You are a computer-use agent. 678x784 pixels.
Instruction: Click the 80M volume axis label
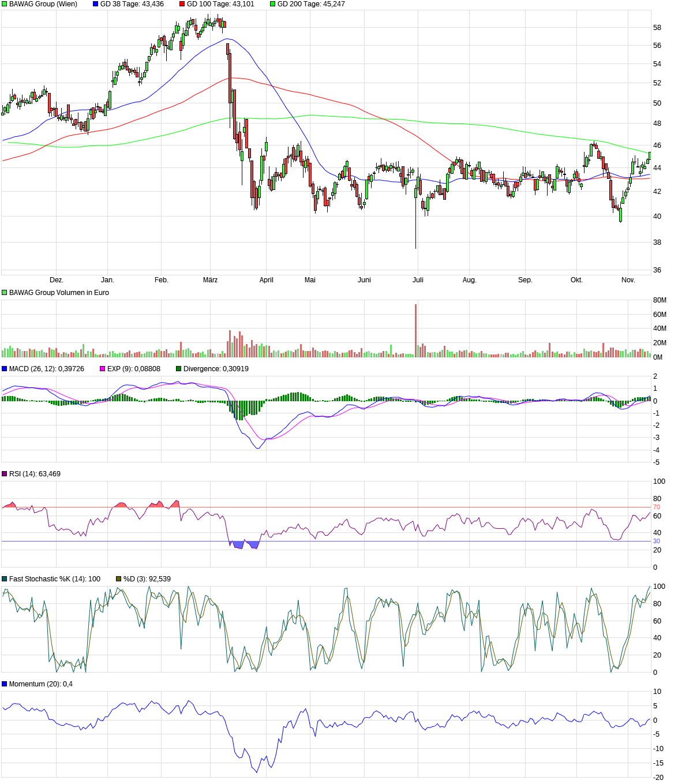tap(659, 300)
